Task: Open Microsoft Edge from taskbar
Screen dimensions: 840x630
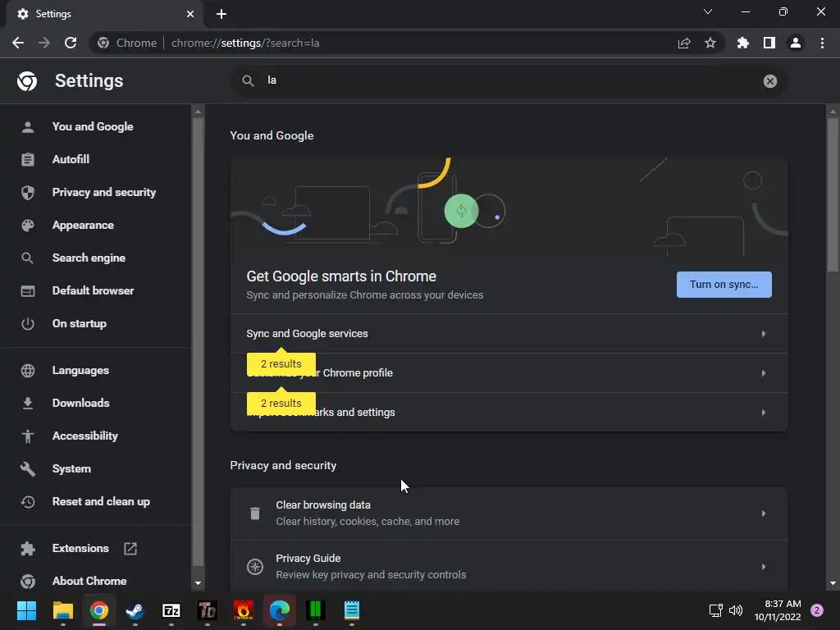Action: pyautogui.click(x=279, y=610)
